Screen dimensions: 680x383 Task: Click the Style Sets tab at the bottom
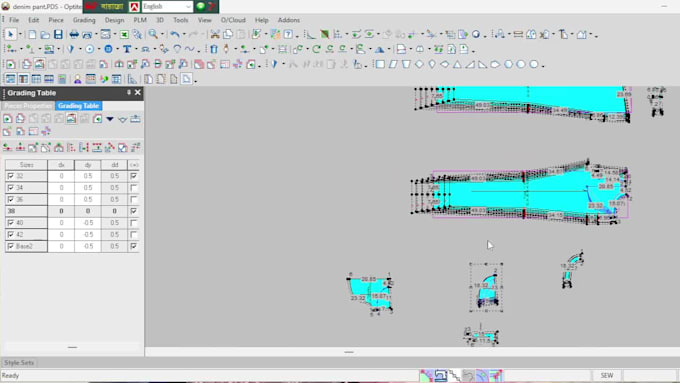pos(19,363)
